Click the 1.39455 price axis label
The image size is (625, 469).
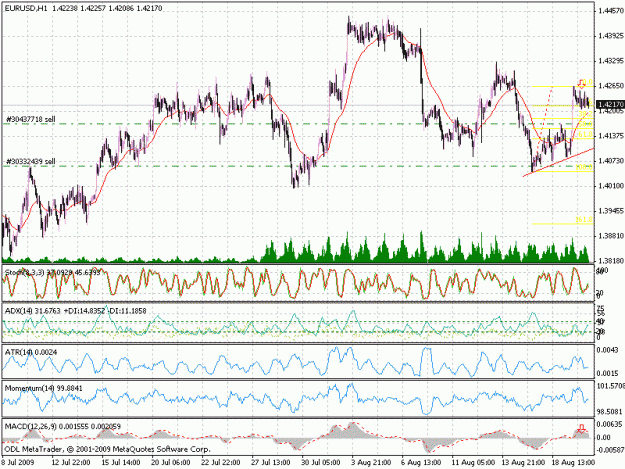611,211
